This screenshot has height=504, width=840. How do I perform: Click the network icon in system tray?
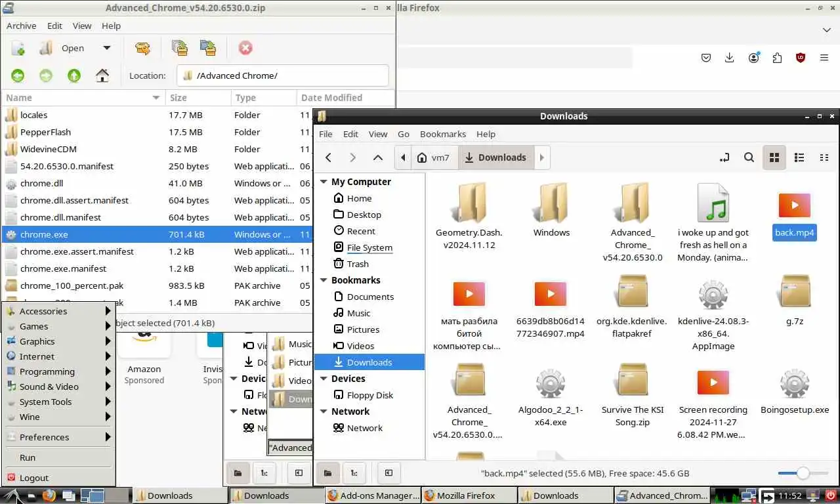pos(748,495)
